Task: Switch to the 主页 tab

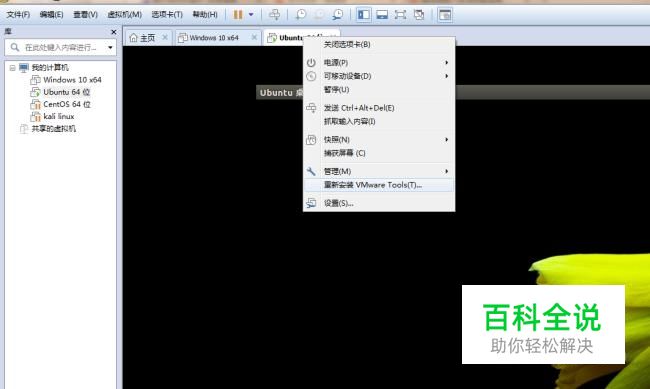Action: pyautogui.click(x=143, y=38)
